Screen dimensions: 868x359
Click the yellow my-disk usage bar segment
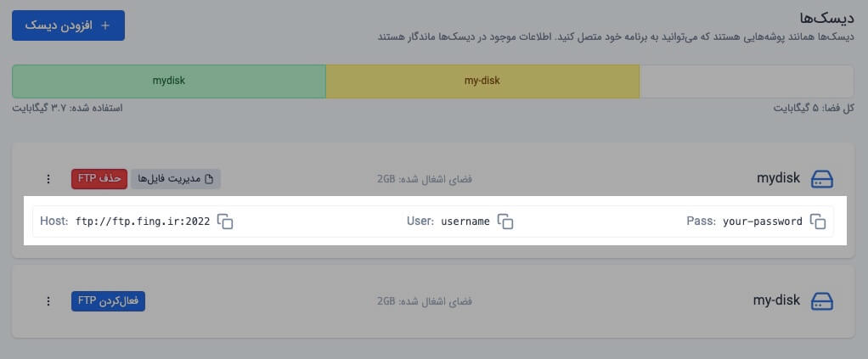pos(482,81)
